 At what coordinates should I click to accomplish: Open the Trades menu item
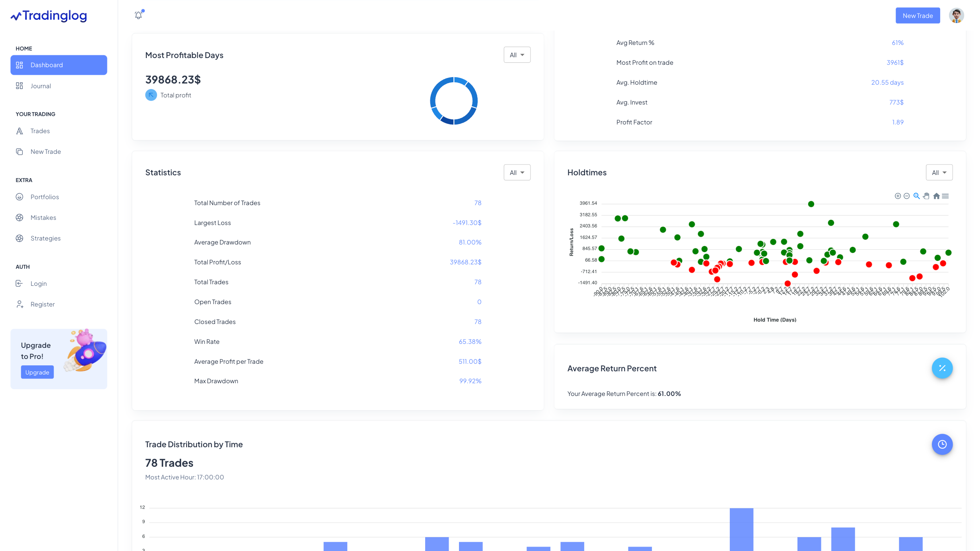pyautogui.click(x=59, y=131)
